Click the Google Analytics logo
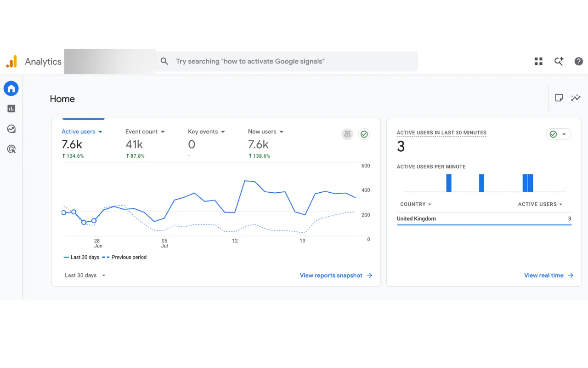This screenshot has width=588, height=368. coord(11,62)
